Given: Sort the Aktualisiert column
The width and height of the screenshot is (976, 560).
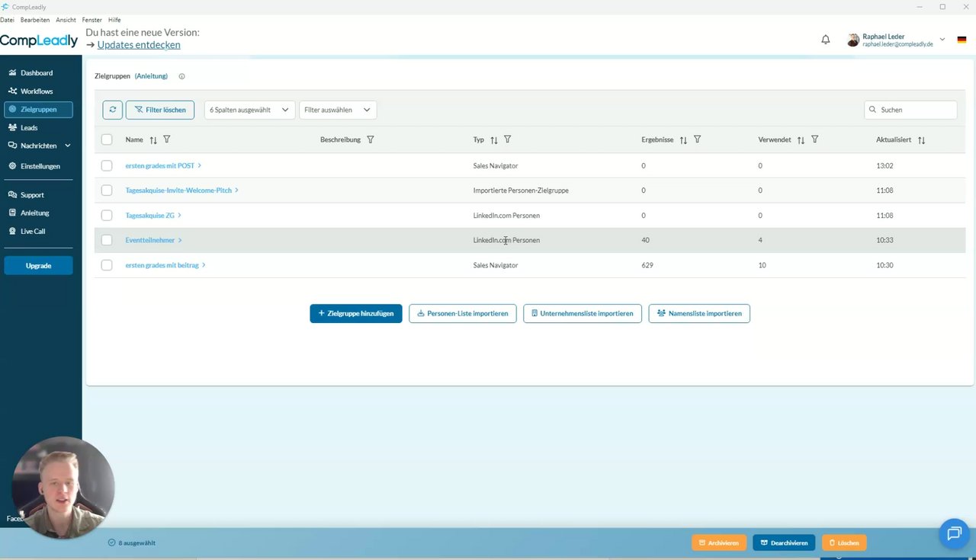Looking at the screenshot, I should [x=921, y=140].
